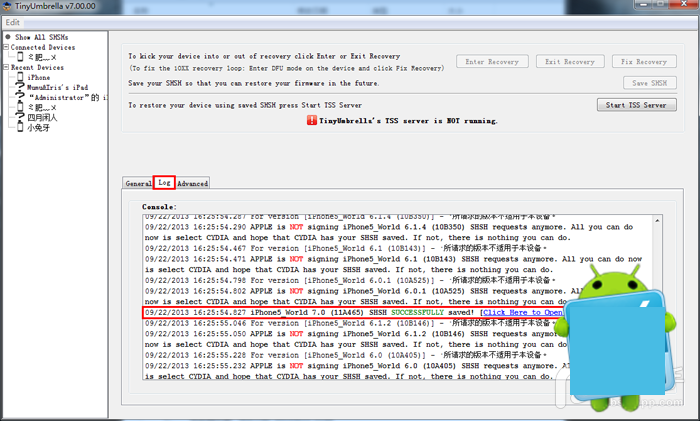The width and height of the screenshot is (700, 421).
Task: Switch to the General tab
Action: (138, 183)
